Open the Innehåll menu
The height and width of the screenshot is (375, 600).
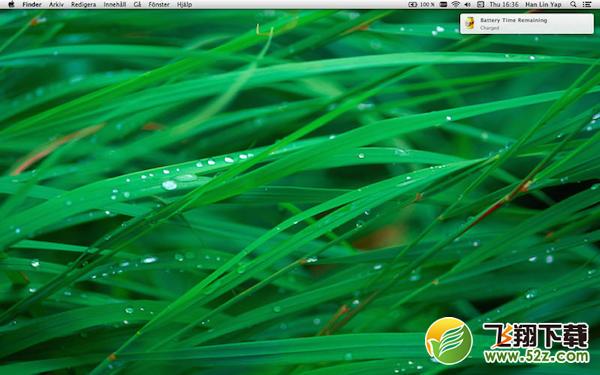coord(115,5)
